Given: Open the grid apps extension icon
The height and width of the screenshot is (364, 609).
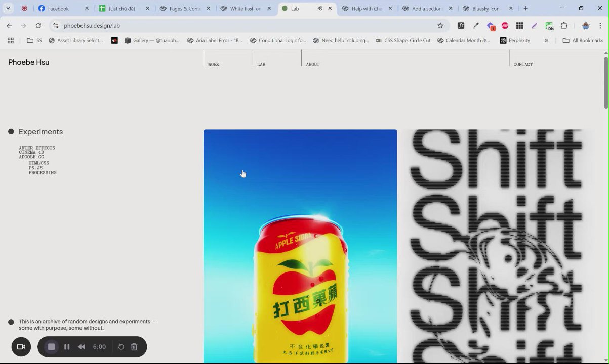Looking at the screenshot, I should tap(519, 26).
